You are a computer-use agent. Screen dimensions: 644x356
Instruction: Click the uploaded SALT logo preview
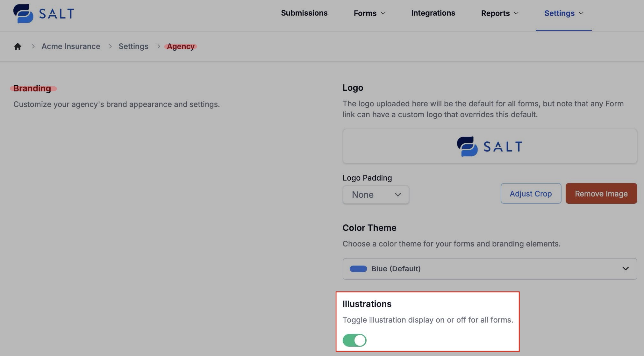(x=490, y=146)
